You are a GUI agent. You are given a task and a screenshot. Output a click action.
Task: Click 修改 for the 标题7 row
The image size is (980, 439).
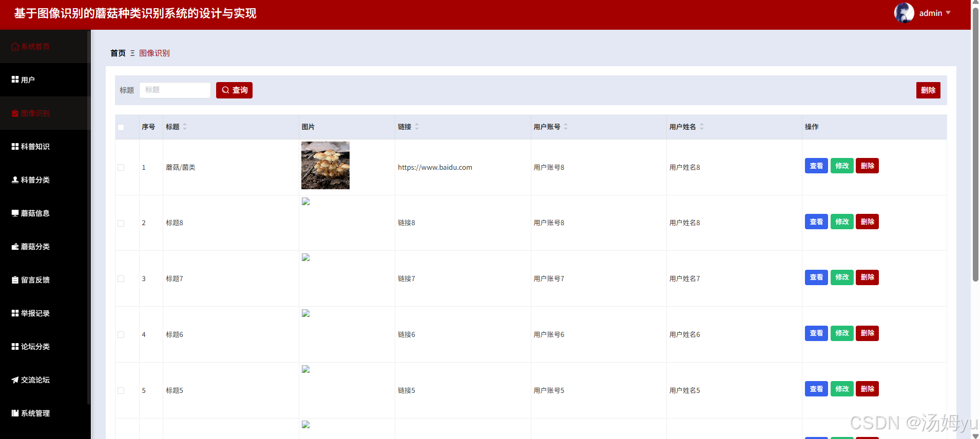click(842, 277)
